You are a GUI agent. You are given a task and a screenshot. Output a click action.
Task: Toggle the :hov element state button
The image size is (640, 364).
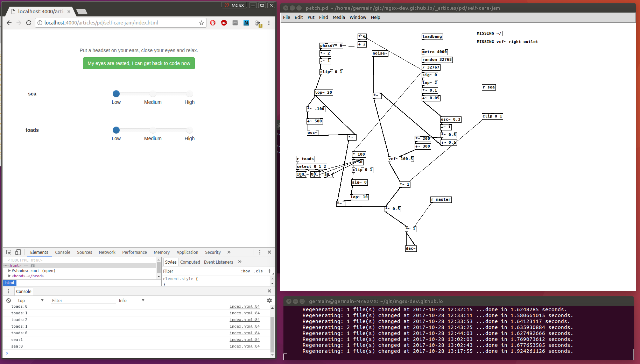point(245,271)
